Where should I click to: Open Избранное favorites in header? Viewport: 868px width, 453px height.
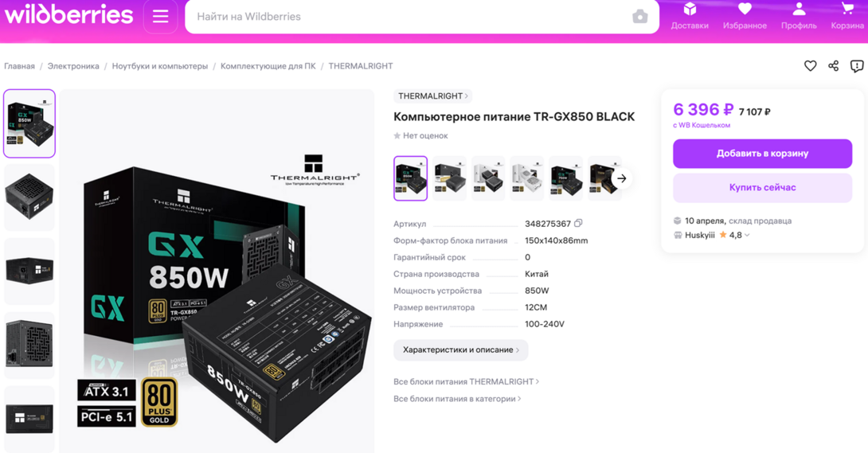(745, 16)
